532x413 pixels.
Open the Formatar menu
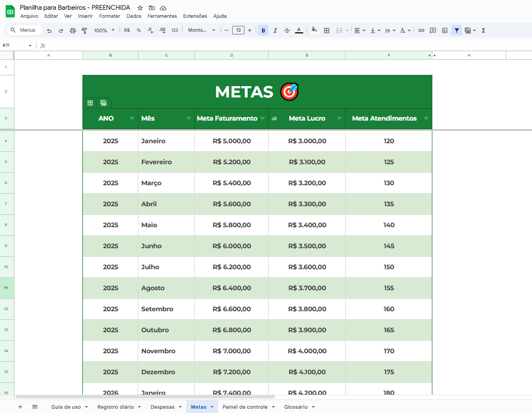(109, 16)
